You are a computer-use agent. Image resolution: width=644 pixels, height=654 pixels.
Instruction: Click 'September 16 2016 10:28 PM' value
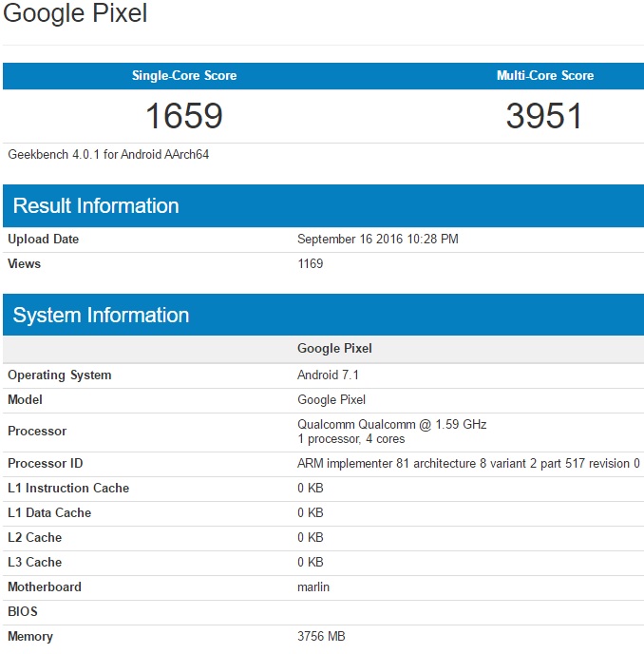(x=378, y=239)
